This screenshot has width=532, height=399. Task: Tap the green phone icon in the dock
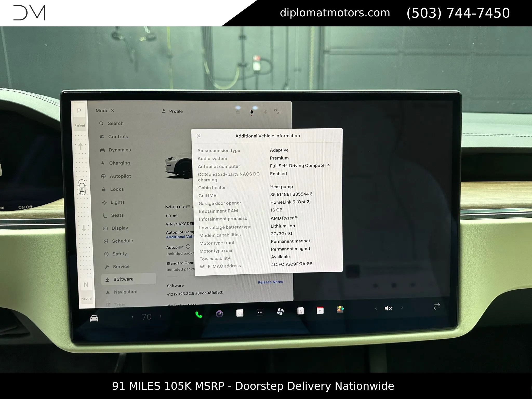tap(198, 314)
